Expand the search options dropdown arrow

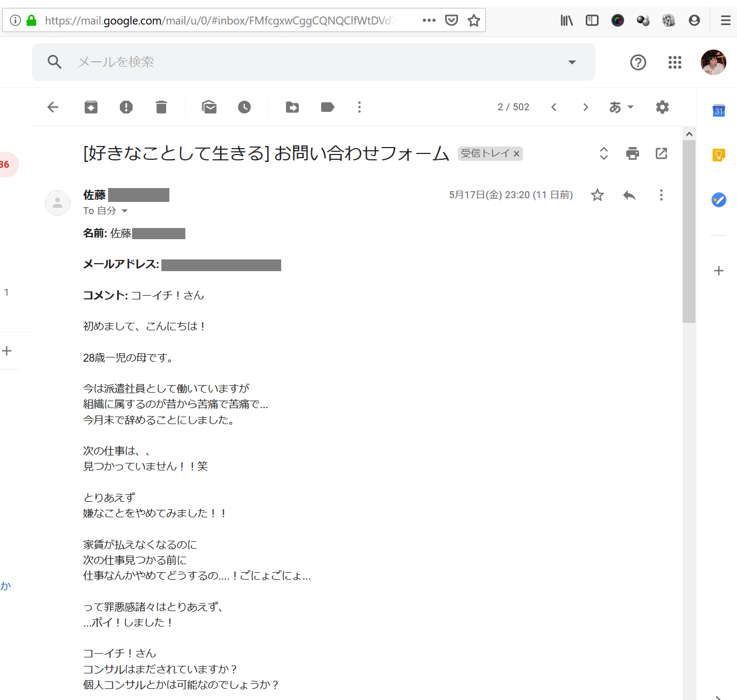click(572, 62)
